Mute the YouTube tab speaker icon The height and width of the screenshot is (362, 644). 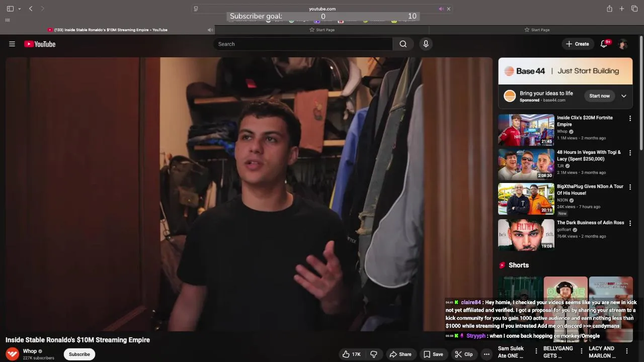210,30
